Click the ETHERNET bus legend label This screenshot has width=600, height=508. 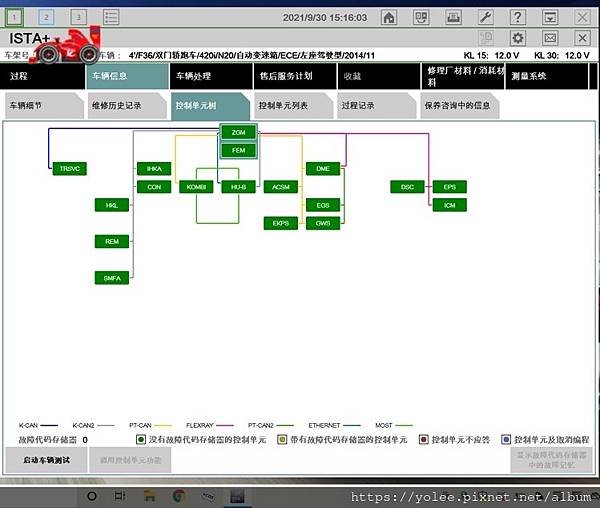[324, 425]
